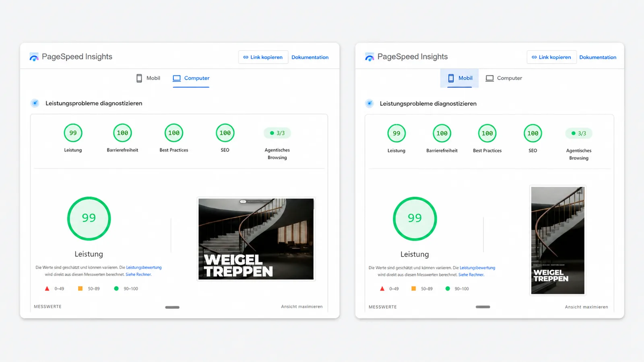Click the laptop icon of right panel's Computer tab
This screenshot has width=644, height=362.
click(489, 78)
